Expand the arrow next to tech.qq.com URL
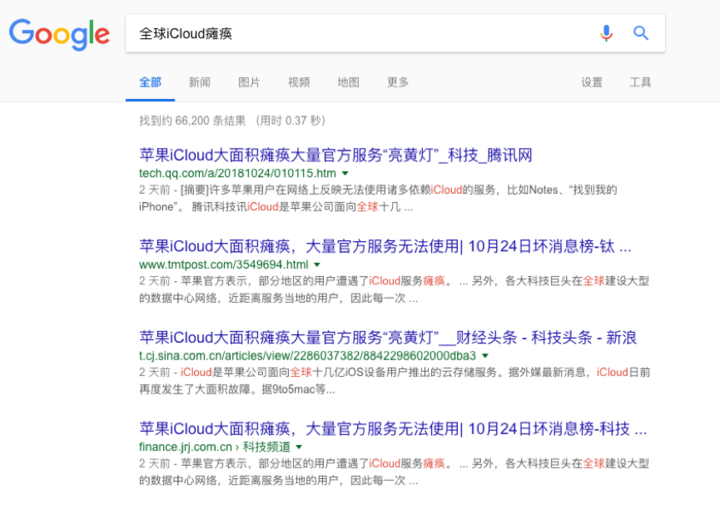The height and width of the screenshot is (509, 720). 345,174
